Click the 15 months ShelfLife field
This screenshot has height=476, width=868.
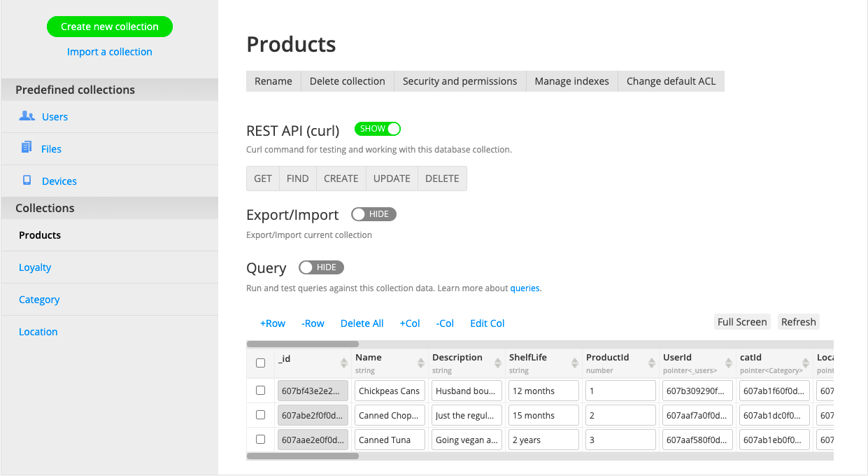[544, 415]
